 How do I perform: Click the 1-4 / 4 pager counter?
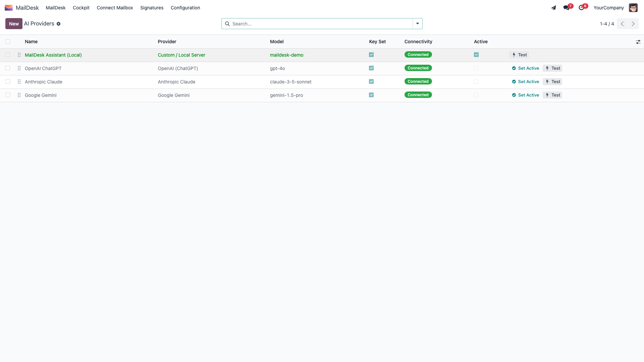[x=607, y=24]
